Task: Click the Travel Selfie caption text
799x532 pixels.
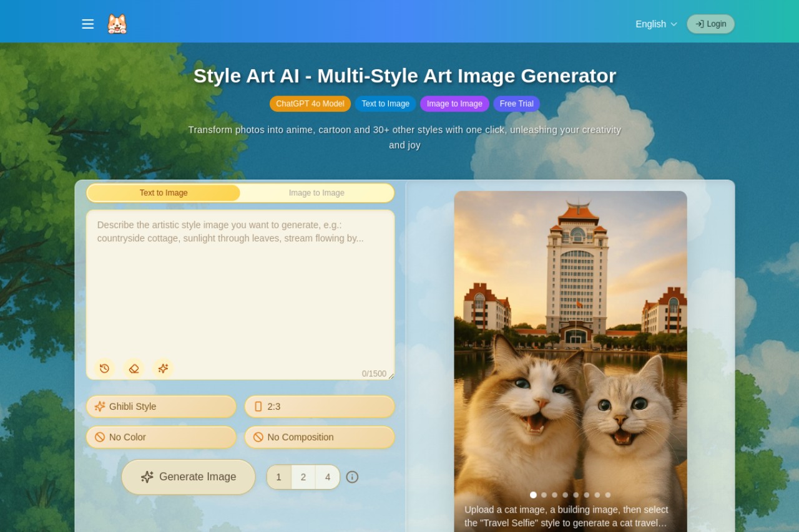Action: coord(566,516)
